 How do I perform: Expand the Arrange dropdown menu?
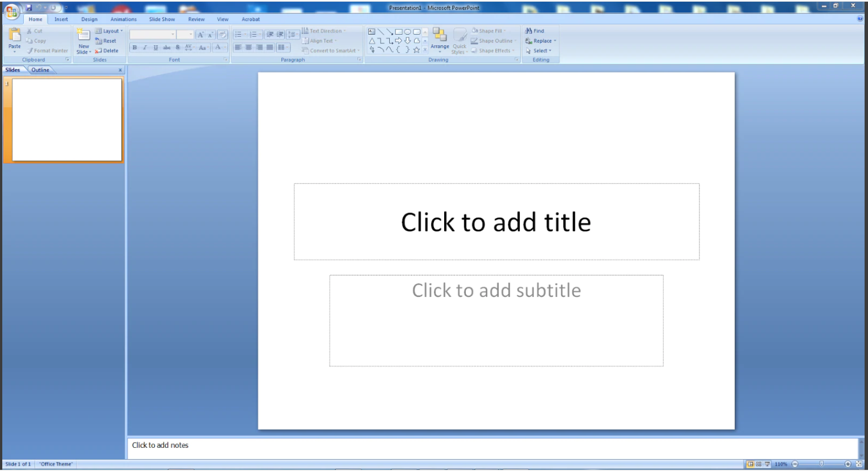click(440, 40)
